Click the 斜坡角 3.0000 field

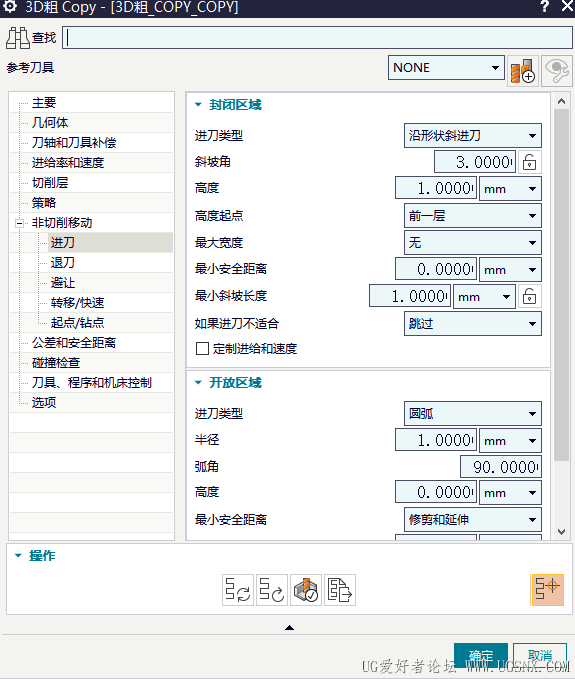[x=475, y=162]
